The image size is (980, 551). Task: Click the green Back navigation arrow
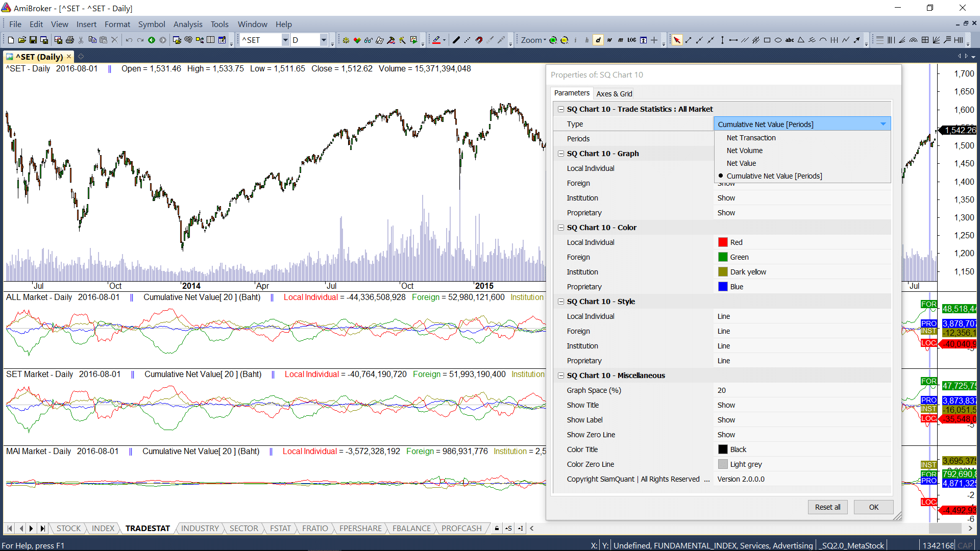point(152,40)
